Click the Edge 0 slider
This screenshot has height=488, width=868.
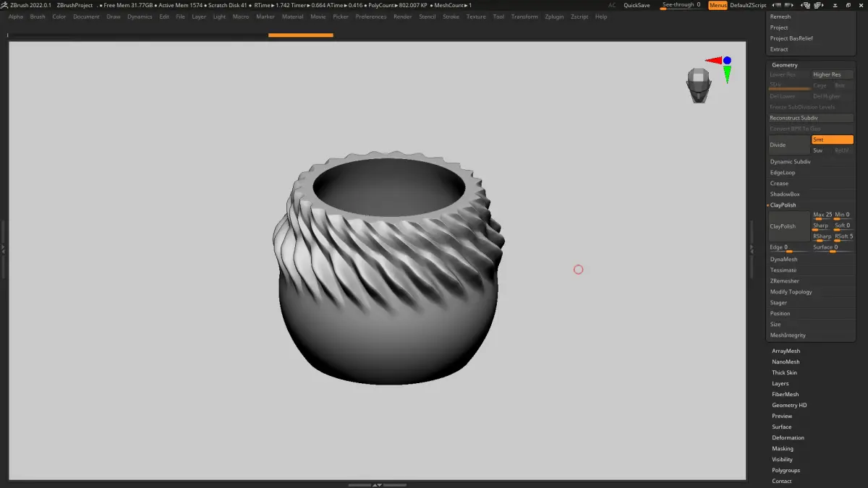pos(789,248)
